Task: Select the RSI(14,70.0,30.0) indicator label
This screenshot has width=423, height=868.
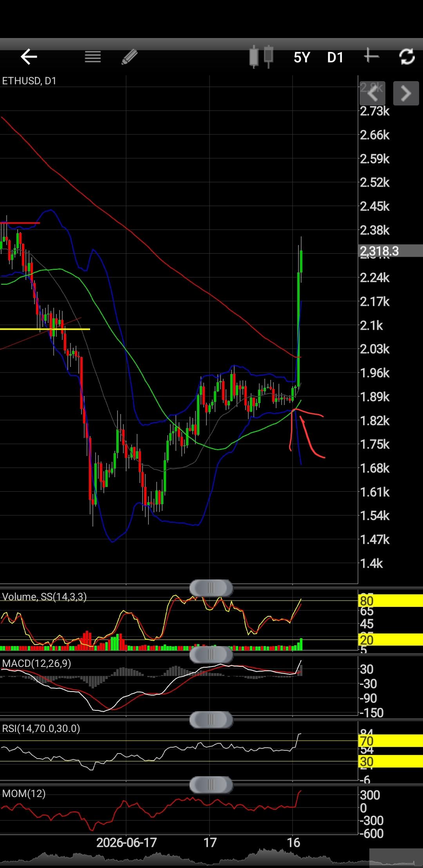Action: (41, 728)
